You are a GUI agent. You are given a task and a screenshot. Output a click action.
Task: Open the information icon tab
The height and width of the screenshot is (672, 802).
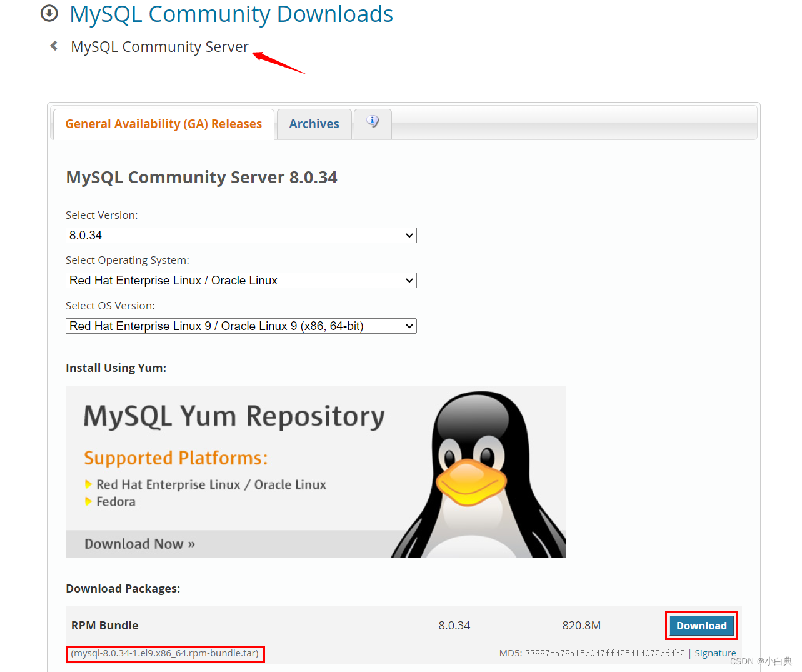tap(373, 123)
